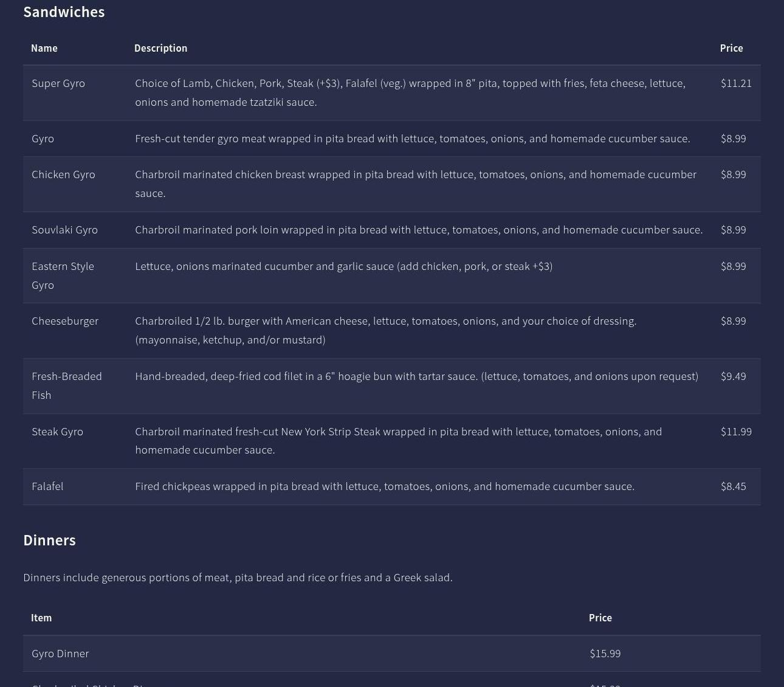Viewport: 784px width, 687px height.
Task: Click the $15.99 Gyro Dinner price
Action: (605, 654)
